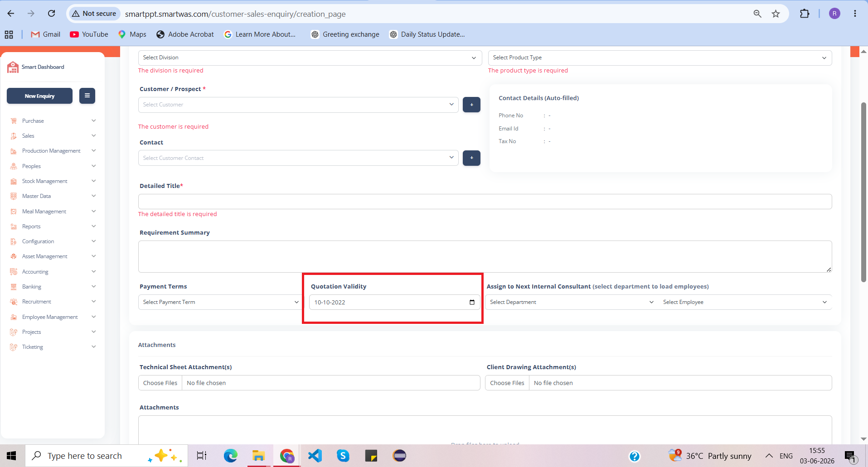Expand the Sales menu chevron
Viewport: 868px width, 467px height.
point(93,135)
